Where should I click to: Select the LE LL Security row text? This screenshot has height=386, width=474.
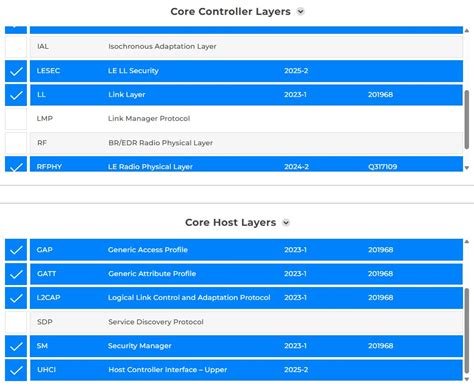pos(133,71)
